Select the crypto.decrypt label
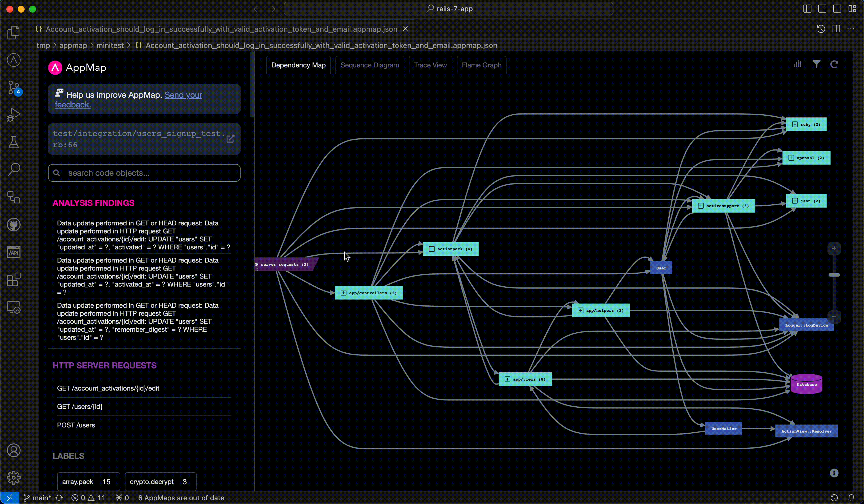 161,482
